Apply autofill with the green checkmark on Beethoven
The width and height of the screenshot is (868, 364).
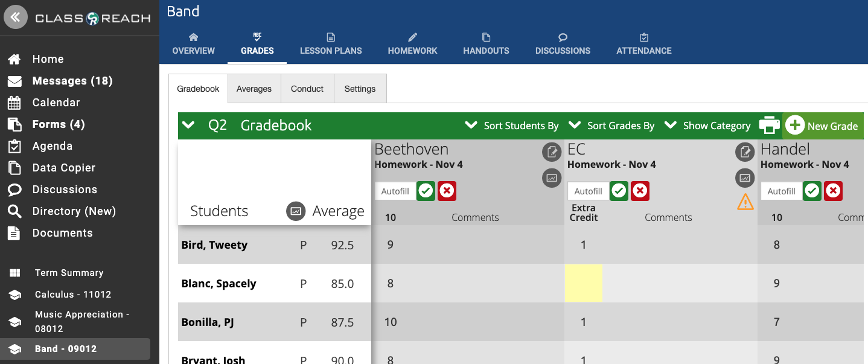(426, 191)
